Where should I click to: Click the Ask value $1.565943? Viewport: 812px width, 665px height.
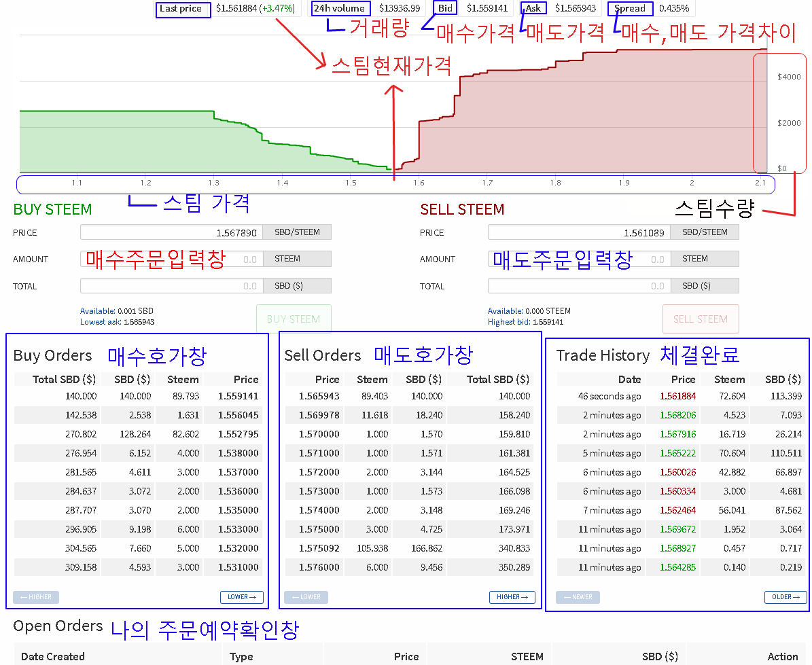576,8
